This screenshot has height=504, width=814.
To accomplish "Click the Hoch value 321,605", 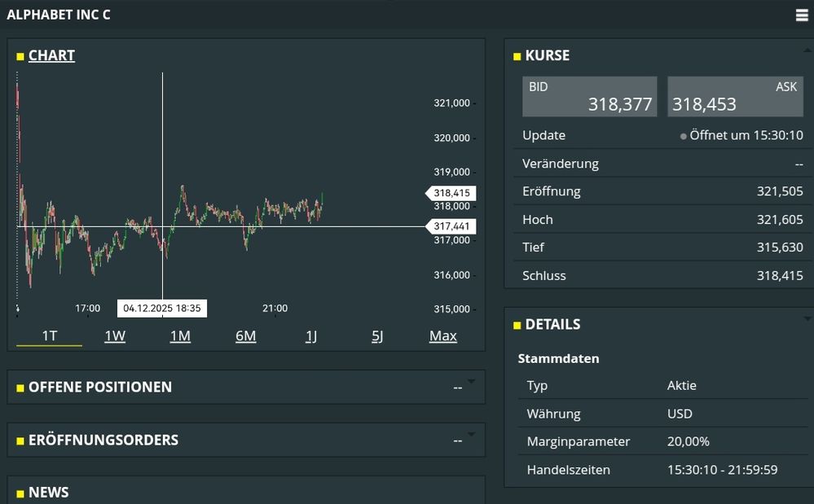I will tap(780, 219).
